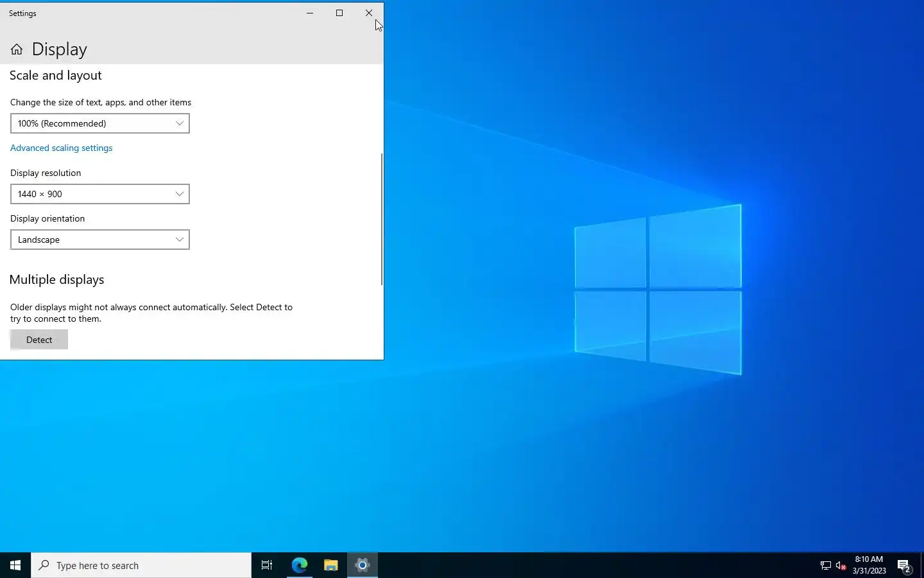Viewport: 924px width, 578px height.
Task: Click the Settings window vertical scrollbar
Action: click(x=382, y=219)
